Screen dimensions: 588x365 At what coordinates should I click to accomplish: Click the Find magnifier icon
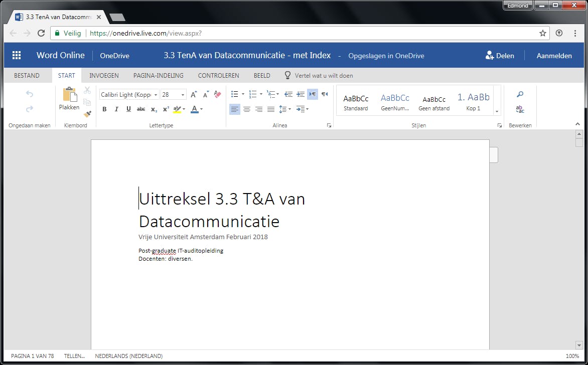pos(520,94)
